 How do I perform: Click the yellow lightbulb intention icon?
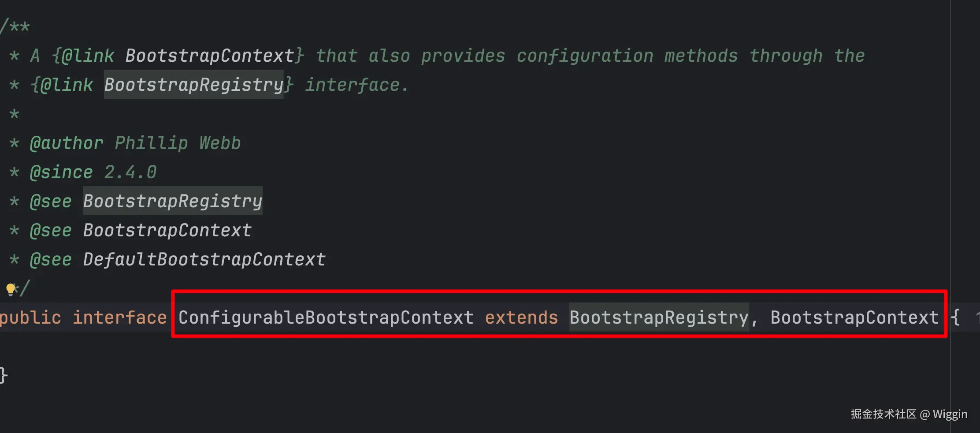coord(11,289)
